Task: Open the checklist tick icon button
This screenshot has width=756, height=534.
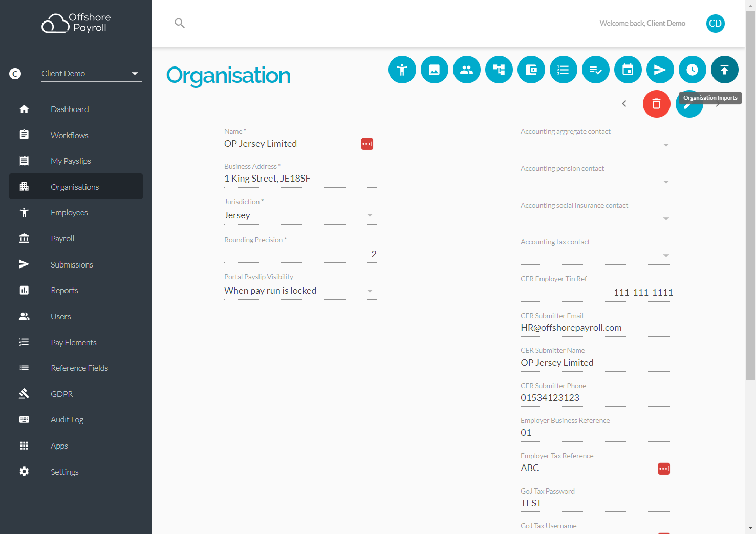Action: 596,70
